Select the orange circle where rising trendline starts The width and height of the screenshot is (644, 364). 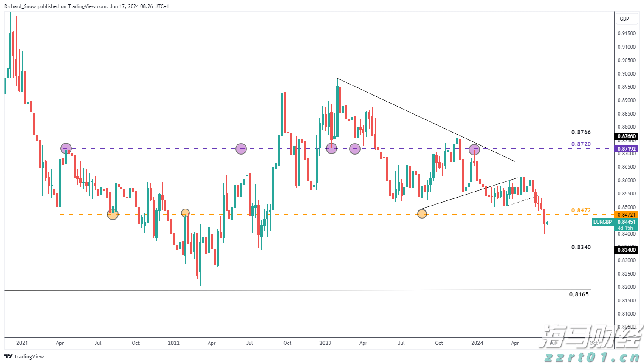point(422,214)
